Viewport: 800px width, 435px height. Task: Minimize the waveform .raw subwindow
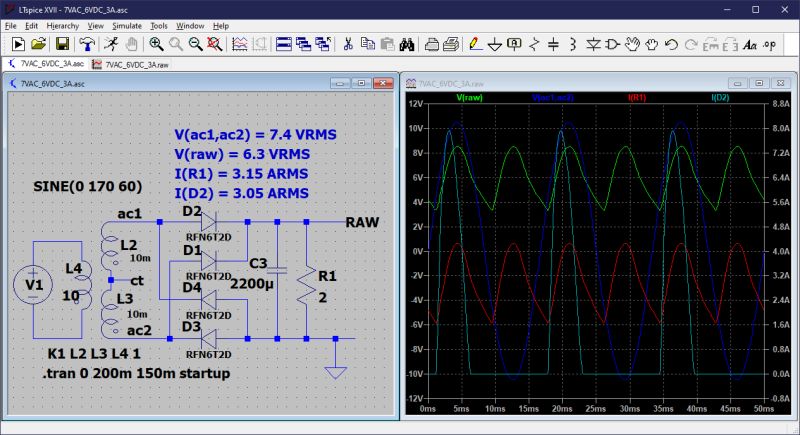[x=737, y=83]
